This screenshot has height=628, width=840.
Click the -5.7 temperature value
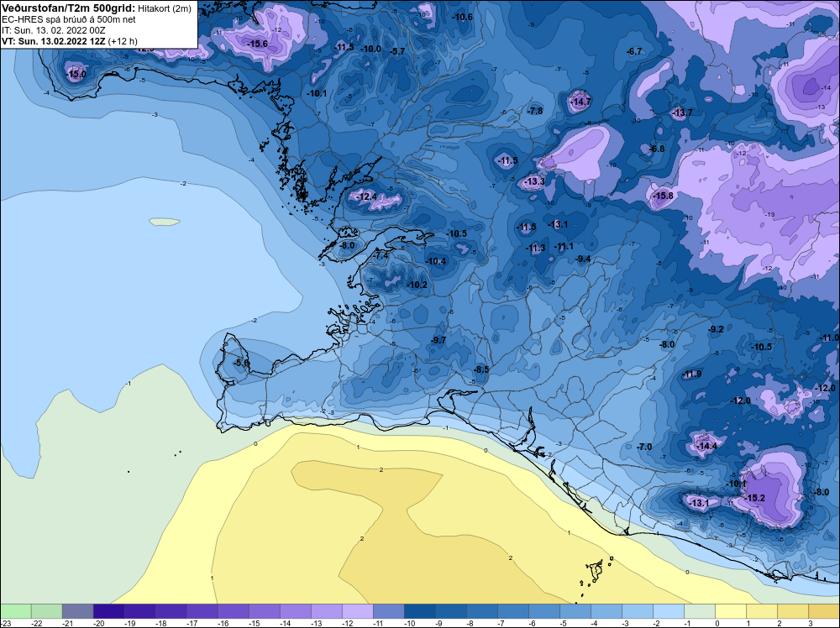pyautogui.click(x=398, y=51)
